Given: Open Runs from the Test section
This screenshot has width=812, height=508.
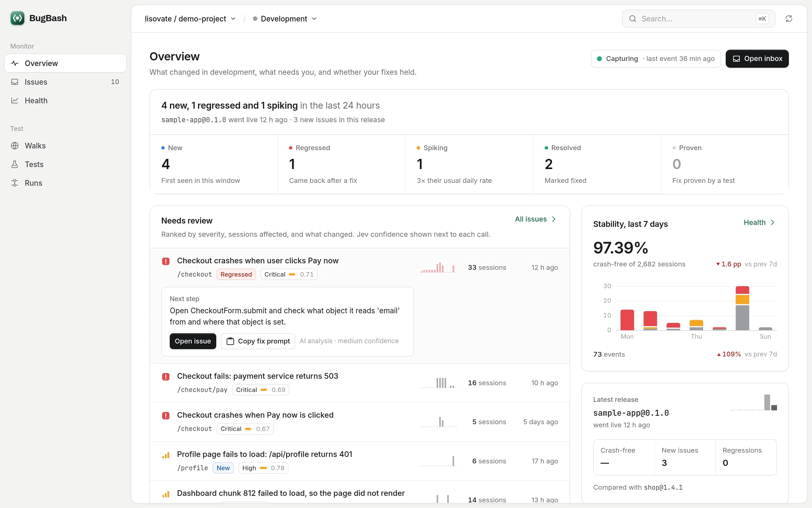Looking at the screenshot, I should point(65,183).
